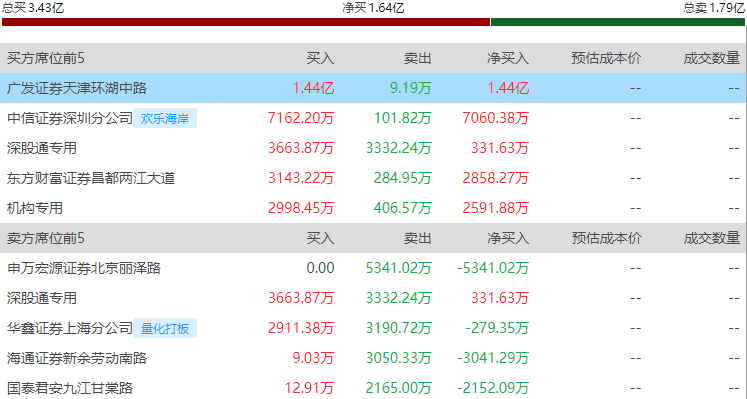Click 申万宏源证券北京丽泽路 seat
The image size is (747, 399).
(x=84, y=268)
